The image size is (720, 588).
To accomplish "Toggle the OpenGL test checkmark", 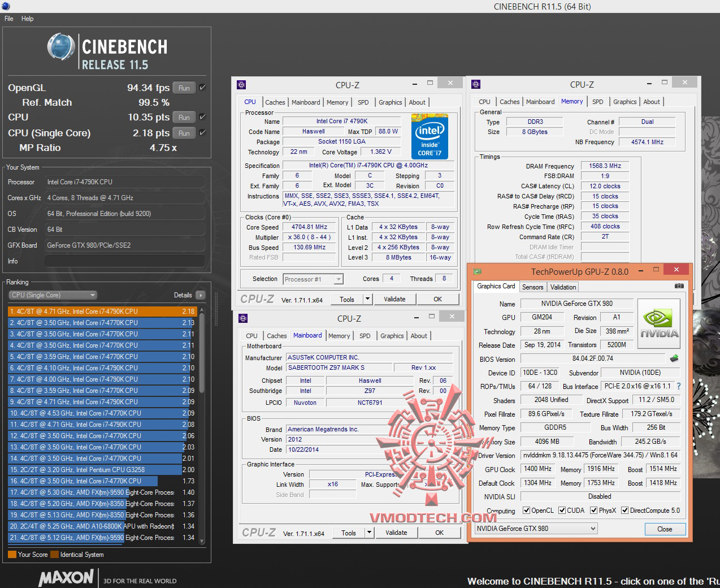I will click(202, 88).
